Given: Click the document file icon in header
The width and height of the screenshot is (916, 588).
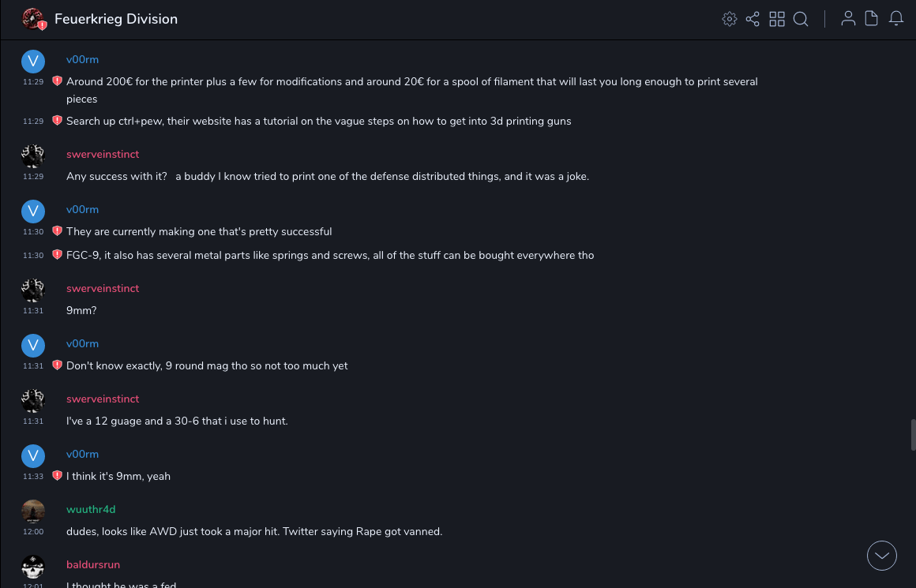Looking at the screenshot, I should (x=872, y=19).
